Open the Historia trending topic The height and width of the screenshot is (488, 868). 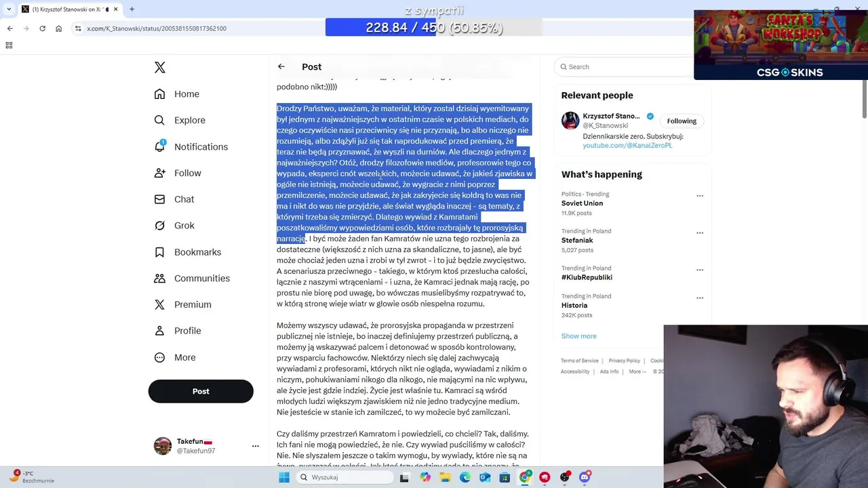[x=574, y=305]
